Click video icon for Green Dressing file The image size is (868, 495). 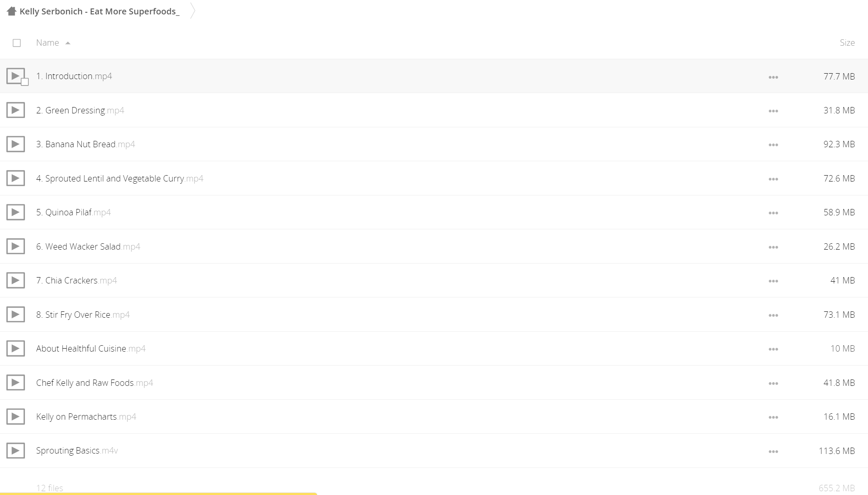pyautogui.click(x=16, y=110)
